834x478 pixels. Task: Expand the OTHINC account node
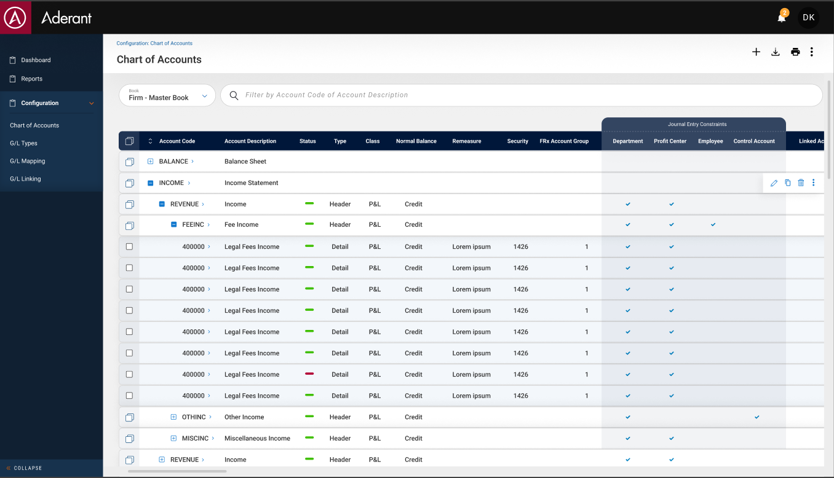(173, 417)
